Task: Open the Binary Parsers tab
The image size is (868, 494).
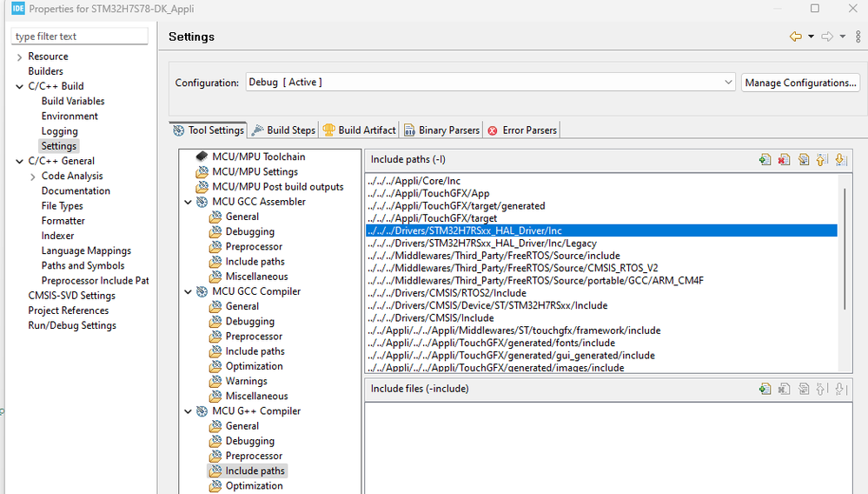Action: click(x=441, y=130)
